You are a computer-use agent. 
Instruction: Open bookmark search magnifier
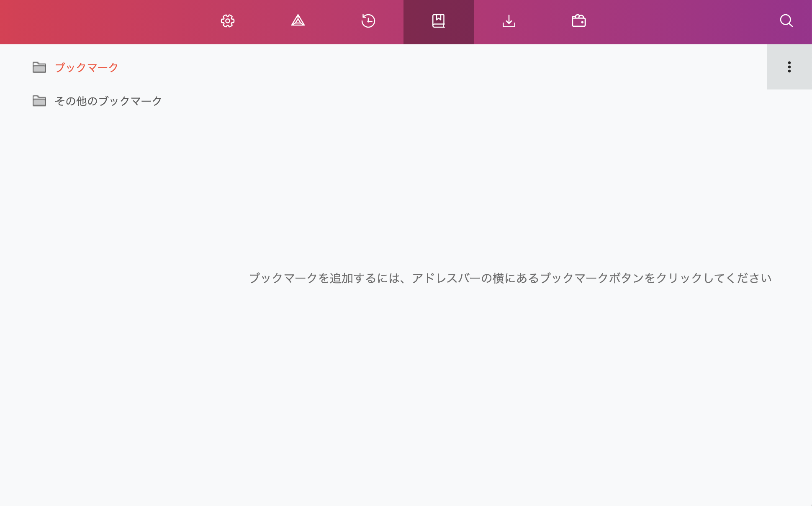786,21
